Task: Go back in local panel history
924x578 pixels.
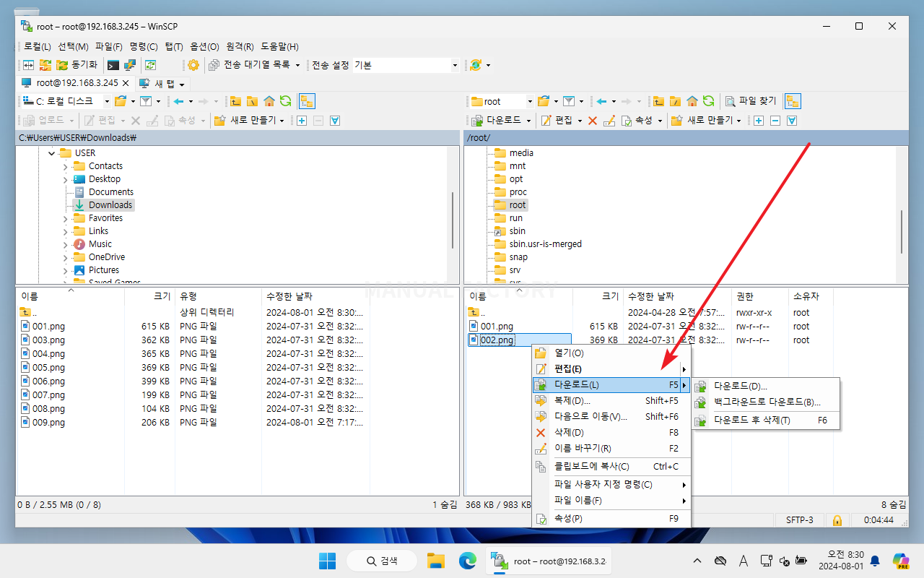Action: pos(178,101)
